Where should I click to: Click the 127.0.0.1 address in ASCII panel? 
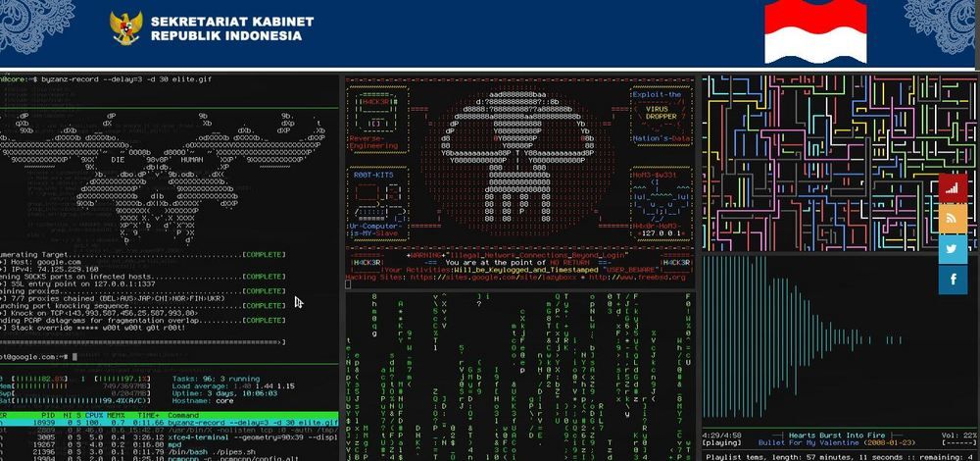[662, 232]
